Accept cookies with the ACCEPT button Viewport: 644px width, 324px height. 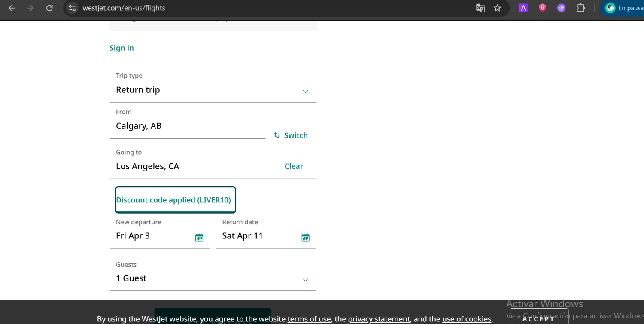tap(539, 317)
